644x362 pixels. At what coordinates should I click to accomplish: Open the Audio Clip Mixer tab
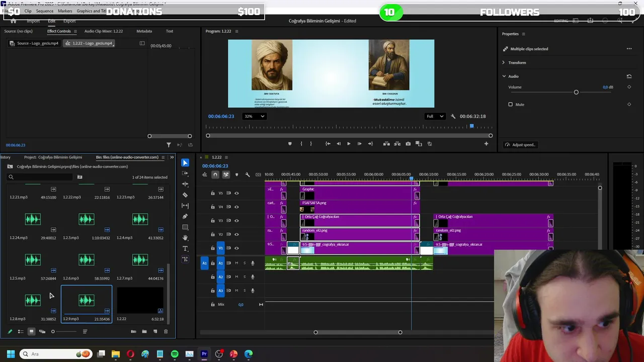coord(104,31)
